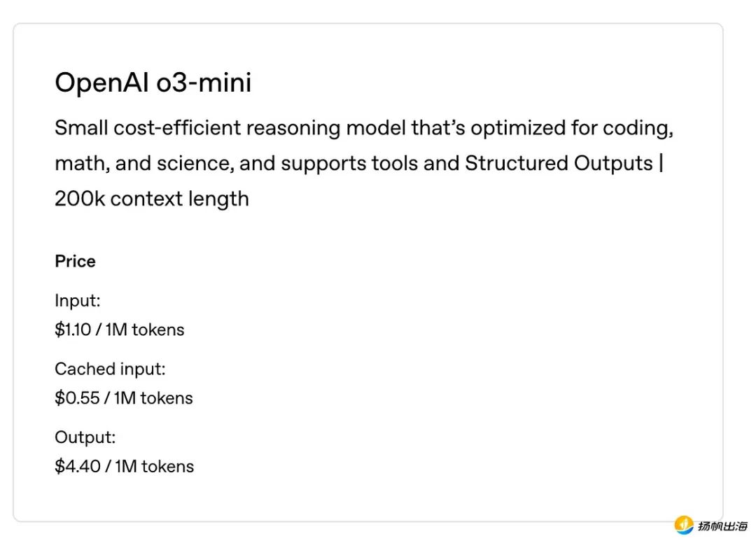Click the 200k context length text
This screenshot has width=756, height=543.
click(x=152, y=199)
